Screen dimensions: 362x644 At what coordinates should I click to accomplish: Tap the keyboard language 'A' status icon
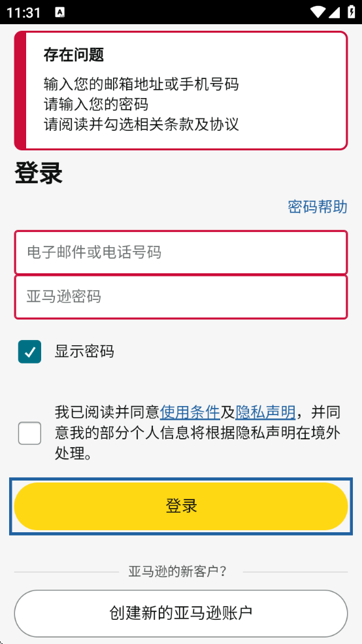[60, 12]
